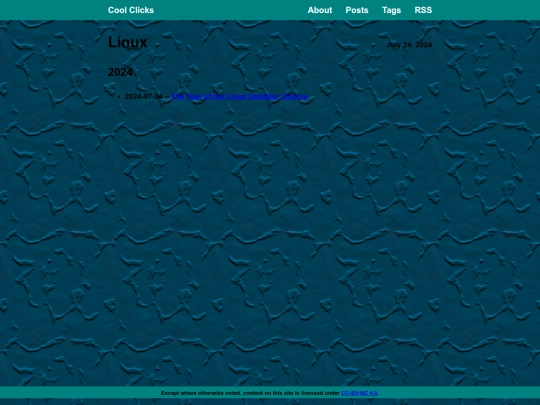The height and width of the screenshot is (405, 540).
Task: Open the Tags page
Action: point(391,10)
